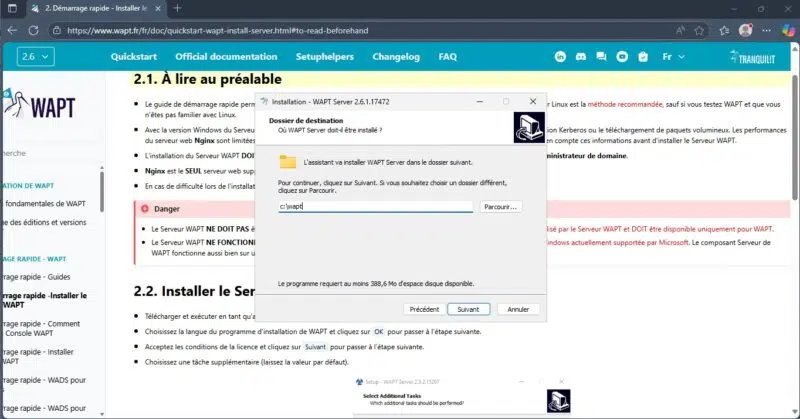Open the browser profile avatar

[745, 31]
